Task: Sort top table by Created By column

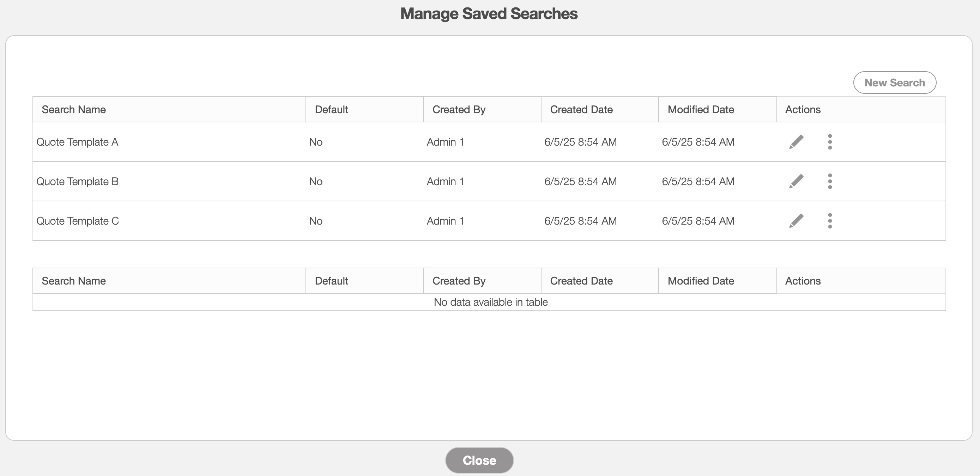Action: pyautogui.click(x=459, y=110)
